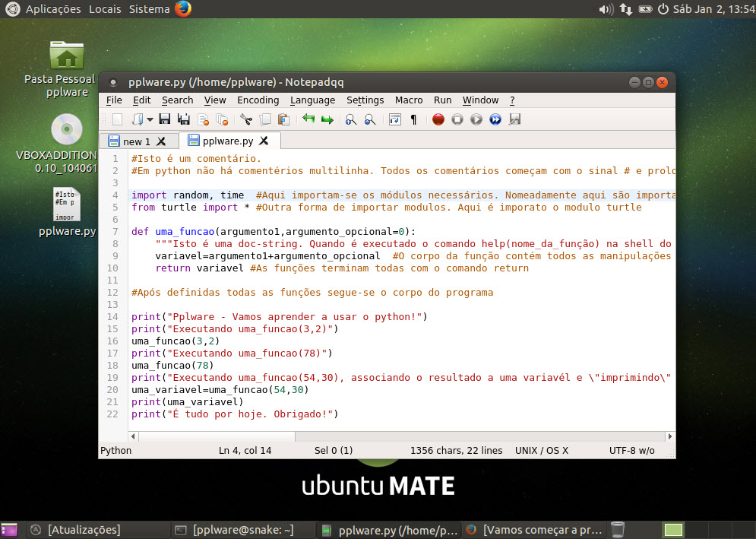The width and height of the screenshot is (756, 539).
Task: Switch to the 'new 1' tab
Action: click(x=137, y=141)
